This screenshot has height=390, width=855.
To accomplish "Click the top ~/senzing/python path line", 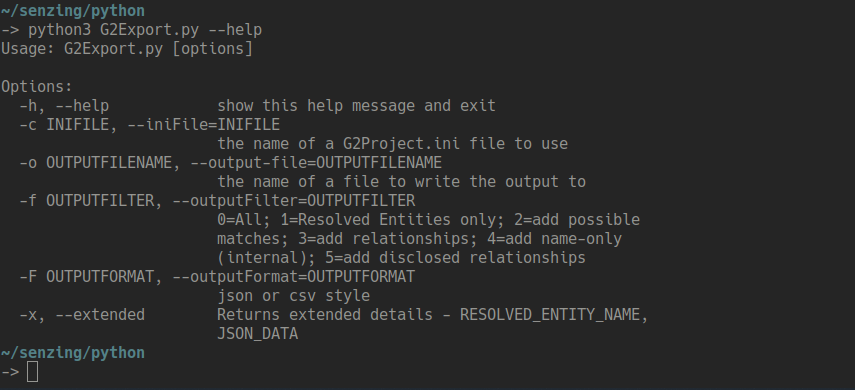I will (x=73, y=11).
